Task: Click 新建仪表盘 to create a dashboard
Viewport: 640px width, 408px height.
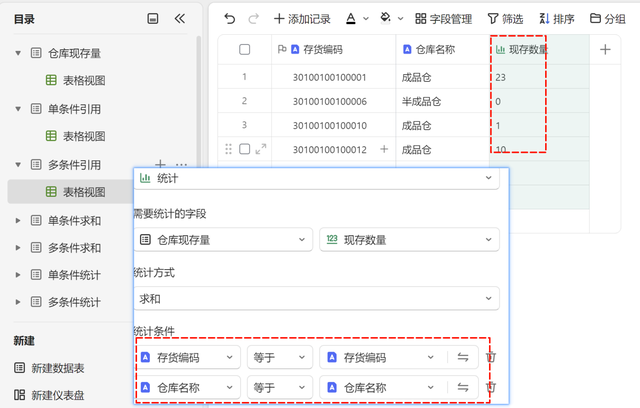Action: pos(49,395)
